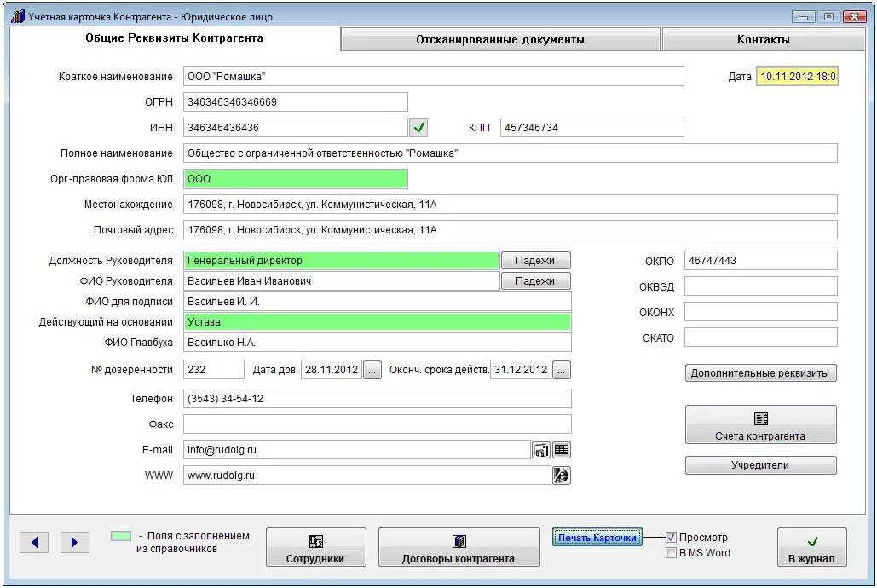
Task: Click the ОКПО field with 46747443
Action: coord(760,261)
